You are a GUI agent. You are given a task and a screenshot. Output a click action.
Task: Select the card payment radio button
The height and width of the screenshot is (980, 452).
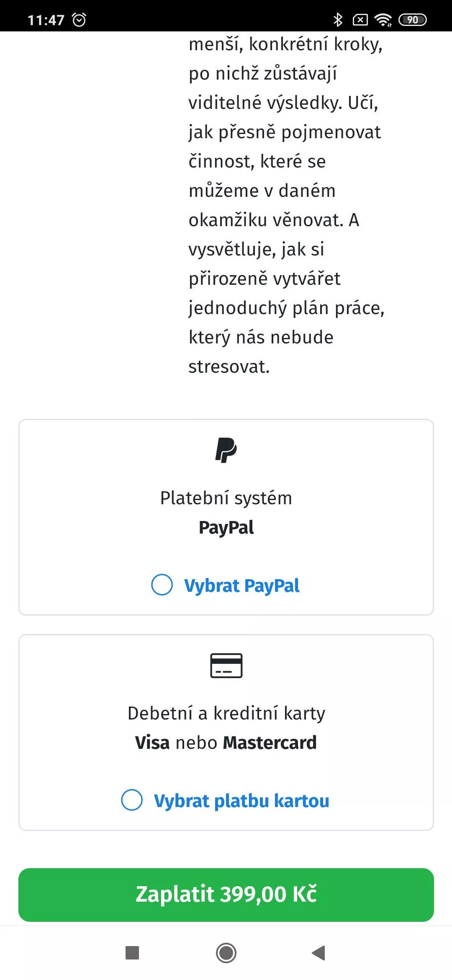(x=132, y=800)
